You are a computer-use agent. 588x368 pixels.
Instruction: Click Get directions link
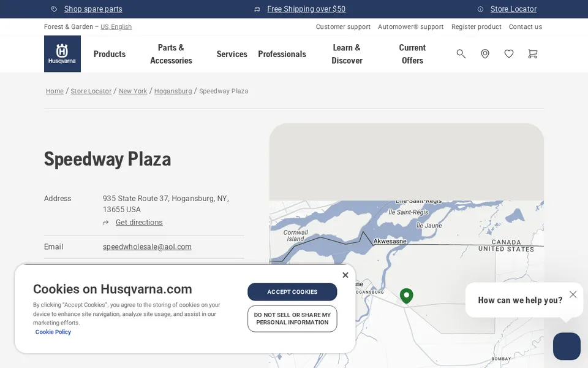click(139, 222)
